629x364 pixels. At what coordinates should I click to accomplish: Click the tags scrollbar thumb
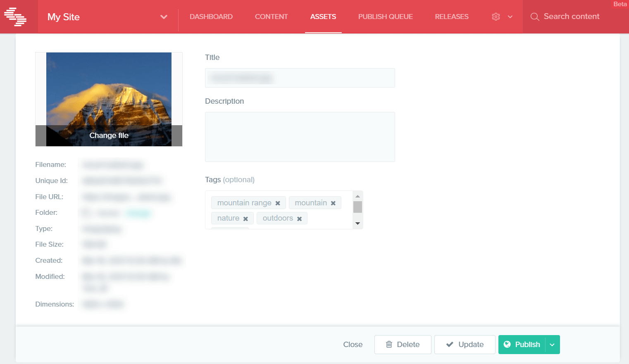(358, 207)
